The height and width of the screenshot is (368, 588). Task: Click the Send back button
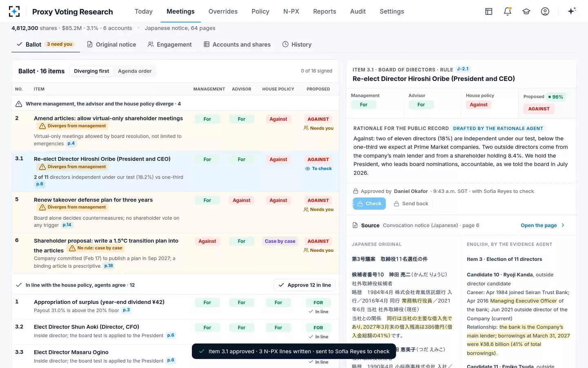click(411, 204)
